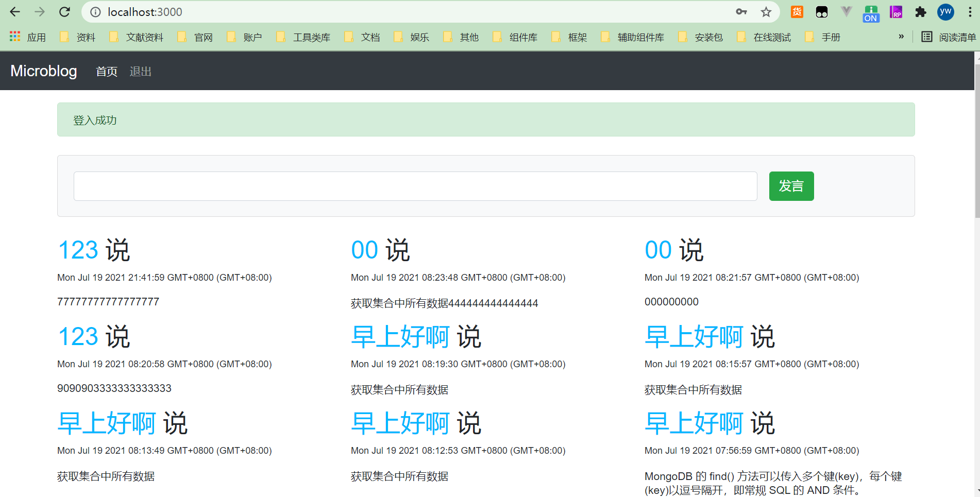This screenshot has width=980, height=497.
Task: Open the yw profile avatar
Action: (945, 12)
